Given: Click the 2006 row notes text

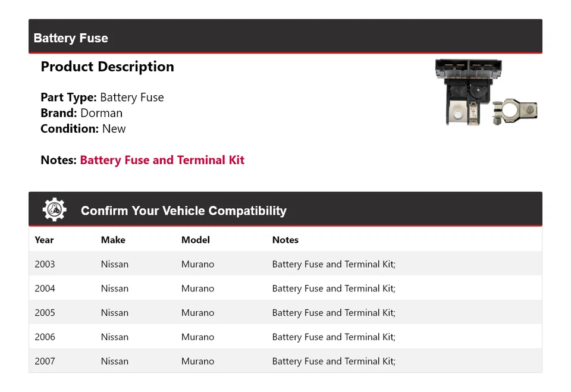Looking at the screenshot, I should [x=334, y=337].
